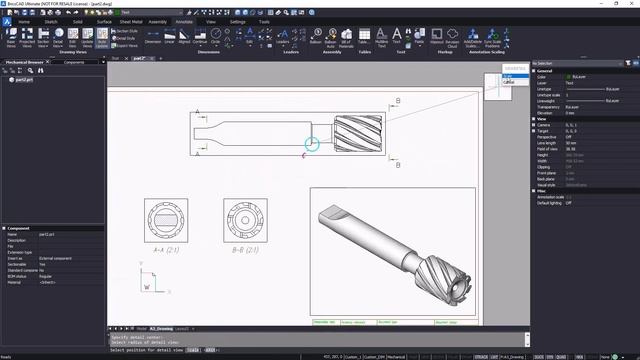640x360 pixels.
Task: Click the Wipeout markup tool
Action: tap(436, 36)
